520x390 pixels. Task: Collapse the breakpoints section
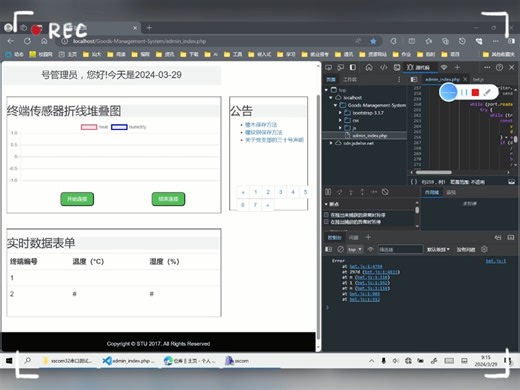coord(326,204)
